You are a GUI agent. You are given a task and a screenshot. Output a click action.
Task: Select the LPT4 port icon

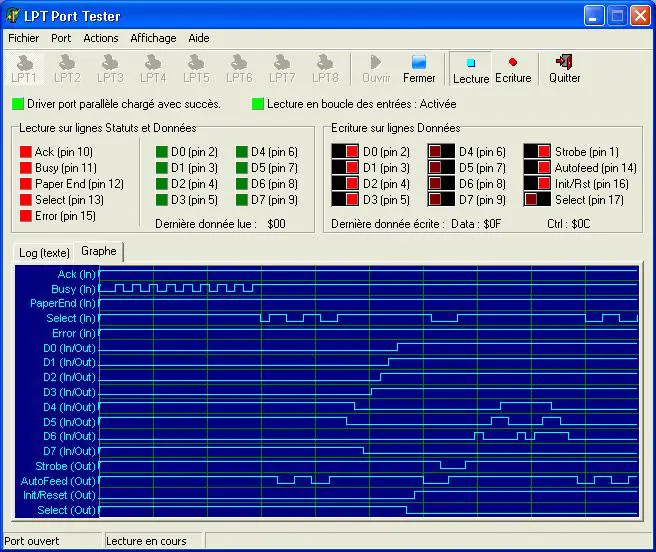click(x=153, y=69)
